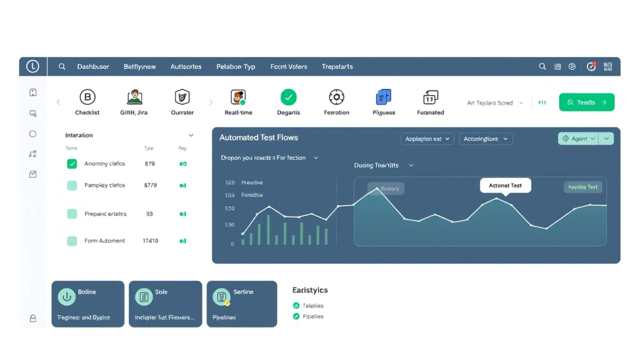Open the Futanated calendar icon
This screenshot has width=638, height=364.
[x=430, y=98]
